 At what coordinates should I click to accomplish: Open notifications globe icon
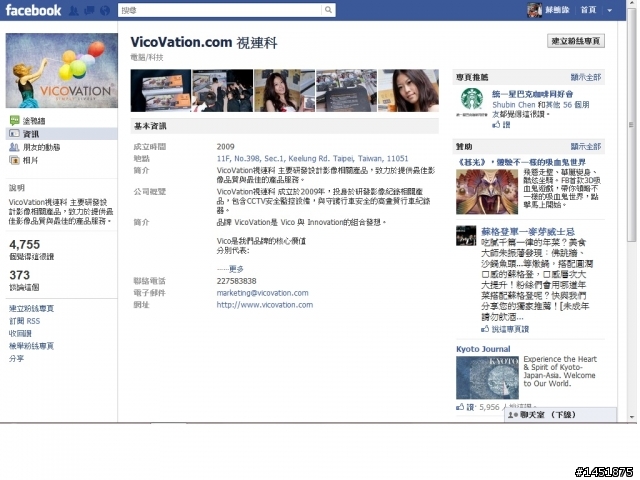tap(105, 10)
